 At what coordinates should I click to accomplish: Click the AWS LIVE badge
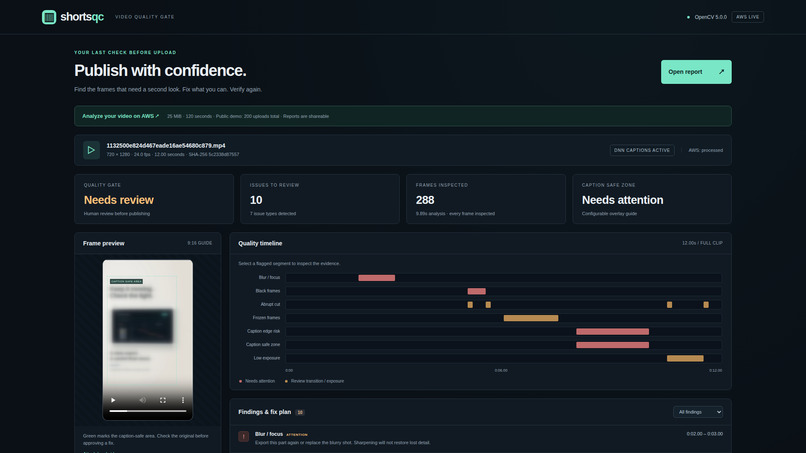(747, 17)
